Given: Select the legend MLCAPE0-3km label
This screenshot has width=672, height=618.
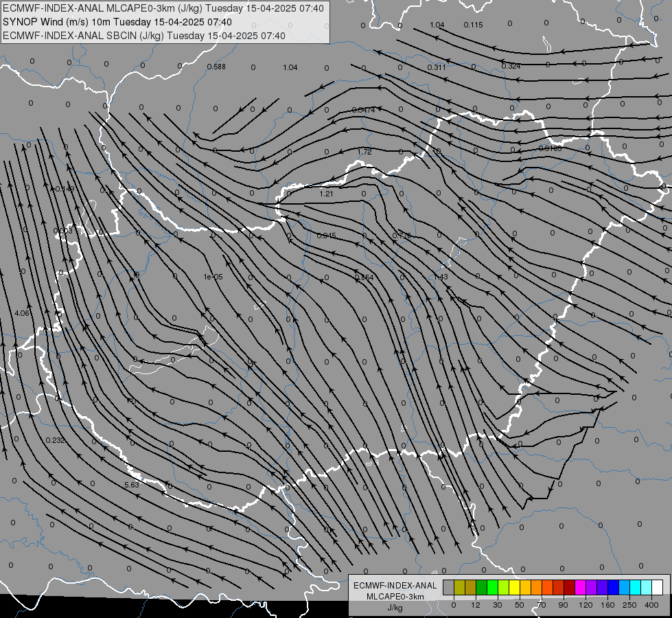Looking at the screenshot, I should [x=395, y=597].
